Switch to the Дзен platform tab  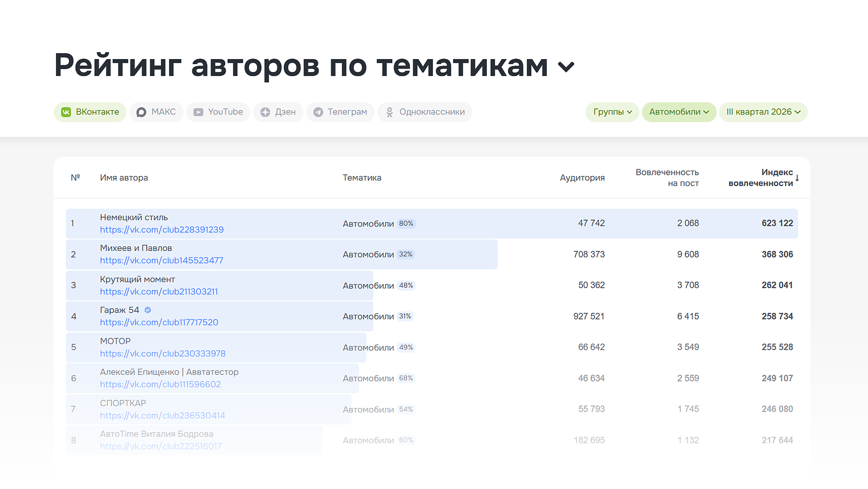coord(278,112)
